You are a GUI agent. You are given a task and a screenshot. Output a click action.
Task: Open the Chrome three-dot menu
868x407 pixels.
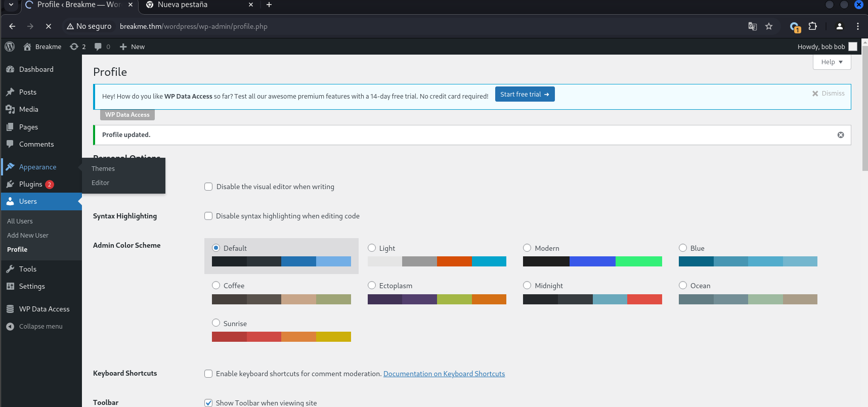(858, 26)
